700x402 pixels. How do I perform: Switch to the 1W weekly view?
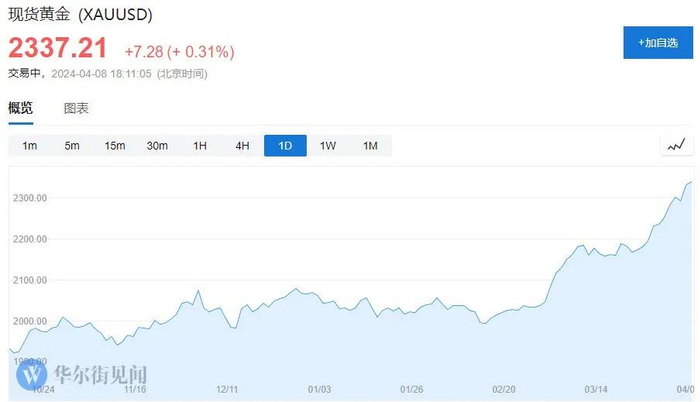328,146
